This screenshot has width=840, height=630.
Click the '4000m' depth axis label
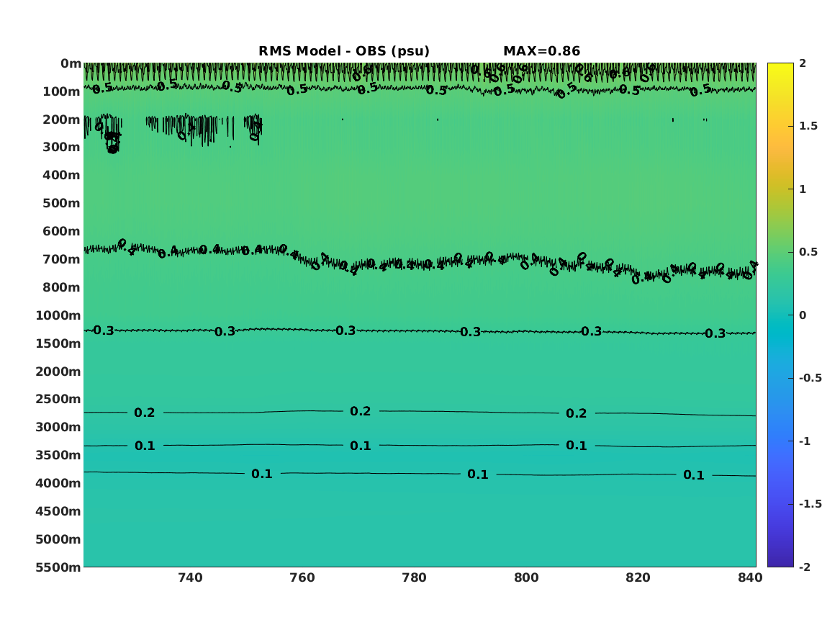pos(58,483)
